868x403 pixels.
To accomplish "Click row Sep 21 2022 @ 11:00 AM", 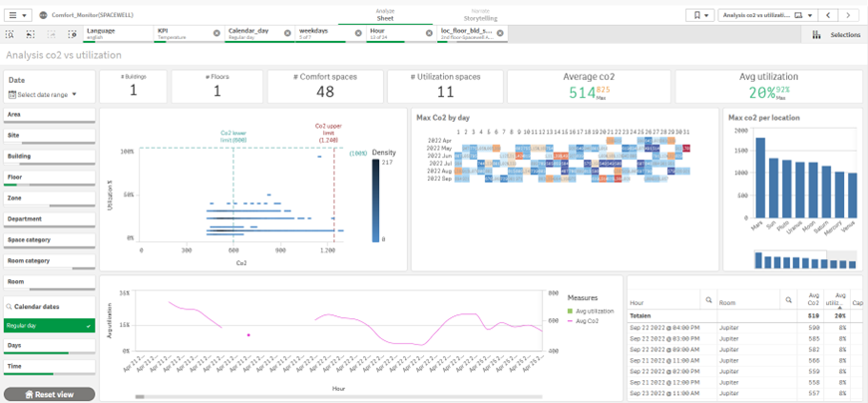I will [745, 360].
